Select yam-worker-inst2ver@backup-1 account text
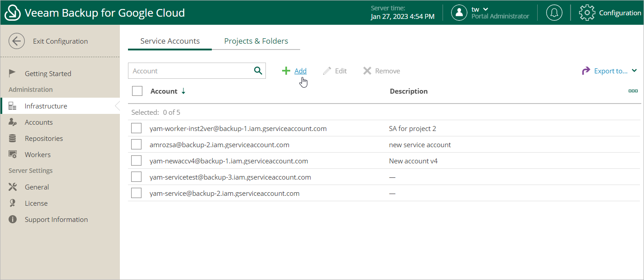The image size is (644, 280). (x=238, y=128)
